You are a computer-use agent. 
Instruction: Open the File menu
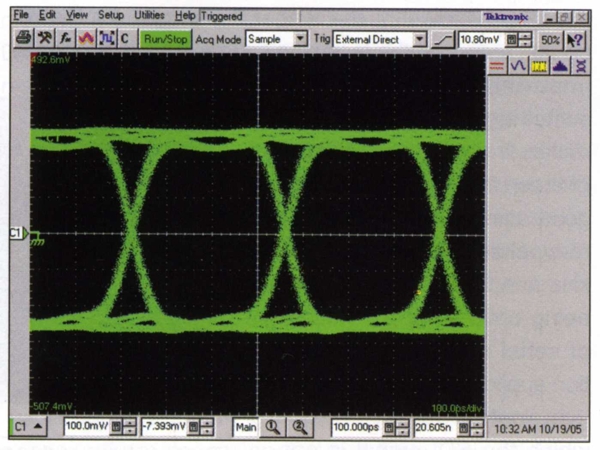click(x=21, y=15)
